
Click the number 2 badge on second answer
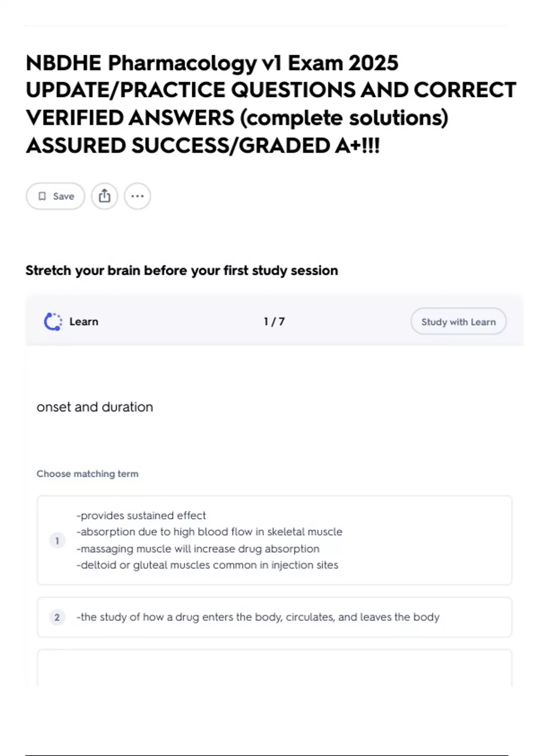(57, 617)
